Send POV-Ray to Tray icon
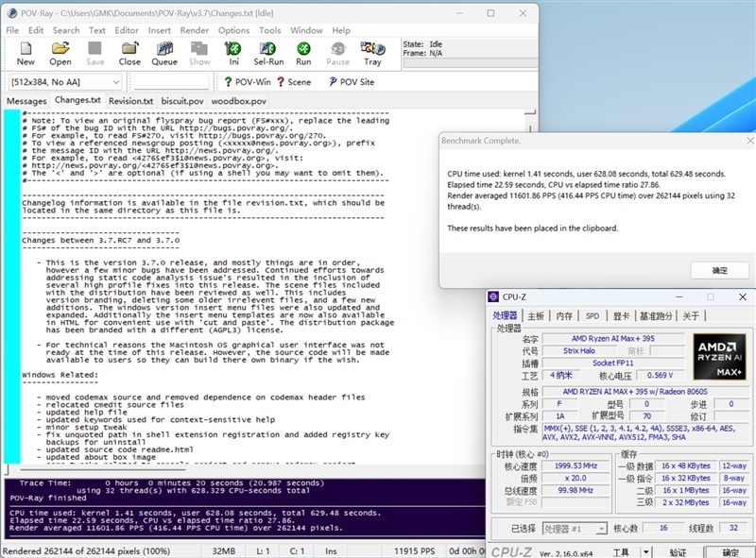Image resolution: width=756 pixels, height=558 pixels. tap(372, 54)
